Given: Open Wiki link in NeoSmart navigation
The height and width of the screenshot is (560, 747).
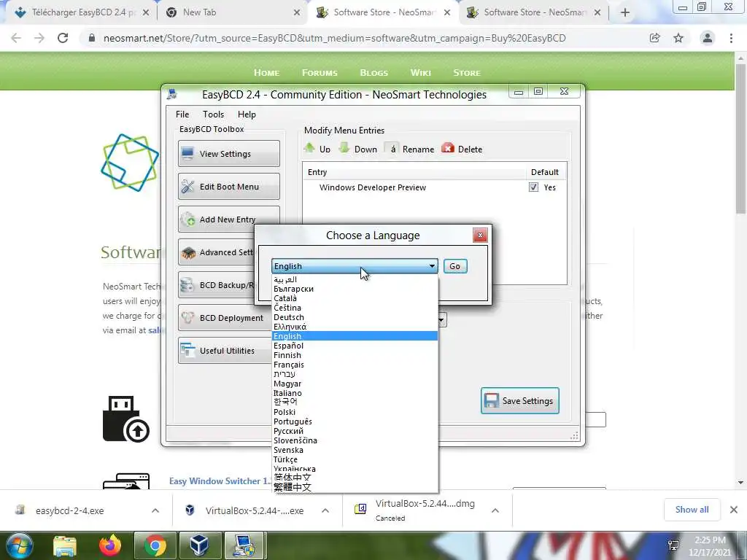Looking at the screenshot, I should 421,73.
